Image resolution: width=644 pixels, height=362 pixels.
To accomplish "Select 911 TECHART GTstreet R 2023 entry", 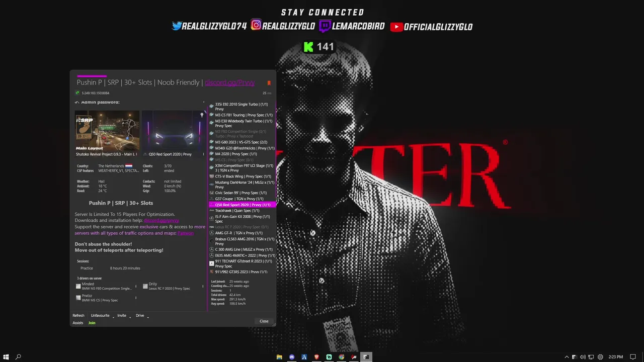I will [242, 263].
